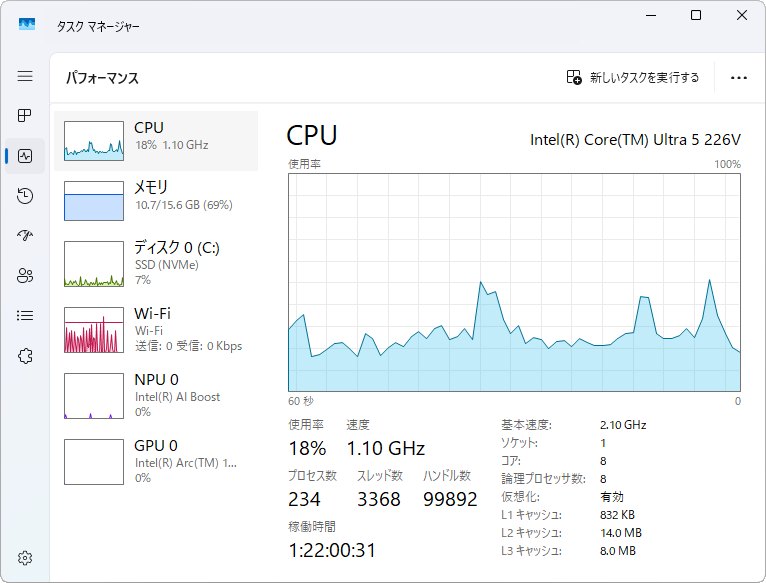Open the Services puzzle icon
The height and width of the screenshot is (583, 766).
point(25,356)
